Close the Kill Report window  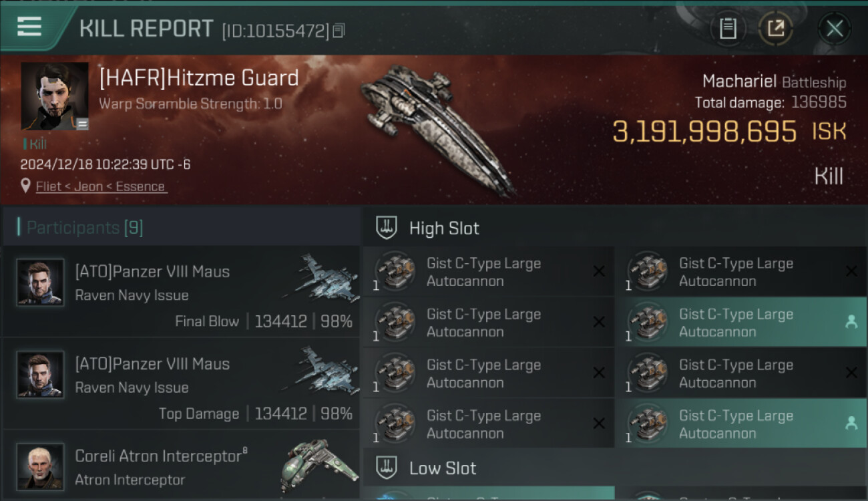click(x=834, y=29)
